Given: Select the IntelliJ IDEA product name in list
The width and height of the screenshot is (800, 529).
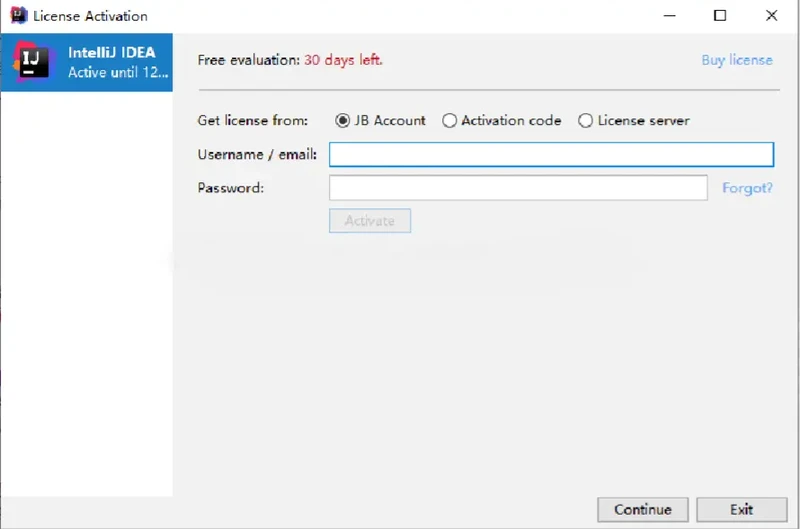Looking at the screenshot, I should (112, 53).
